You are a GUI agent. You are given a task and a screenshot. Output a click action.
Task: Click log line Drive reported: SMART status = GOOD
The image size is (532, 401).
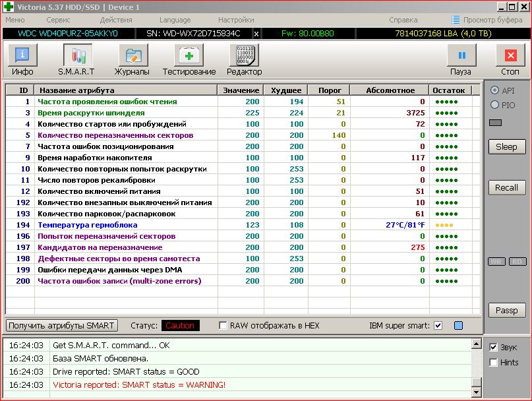tap(126, 372)
